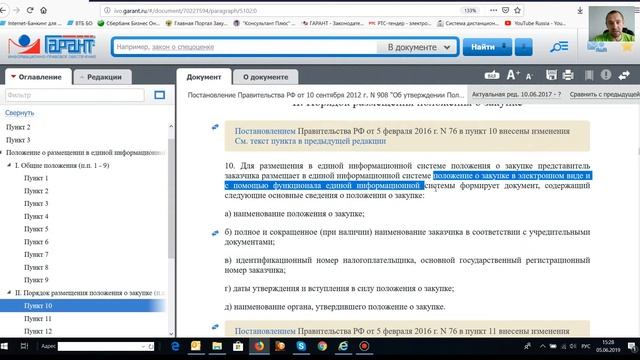Open File Explorer from the taskbar
640x360 pixels.
217,346
